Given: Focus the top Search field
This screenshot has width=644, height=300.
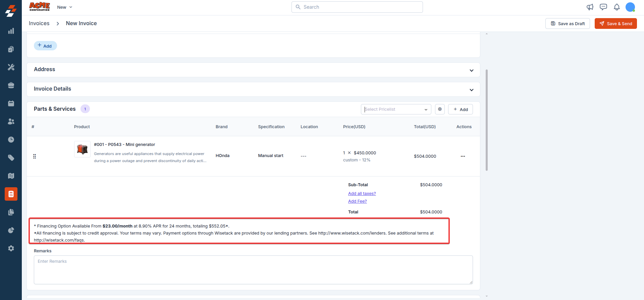Looking at the screenshot, I should 357,7.
